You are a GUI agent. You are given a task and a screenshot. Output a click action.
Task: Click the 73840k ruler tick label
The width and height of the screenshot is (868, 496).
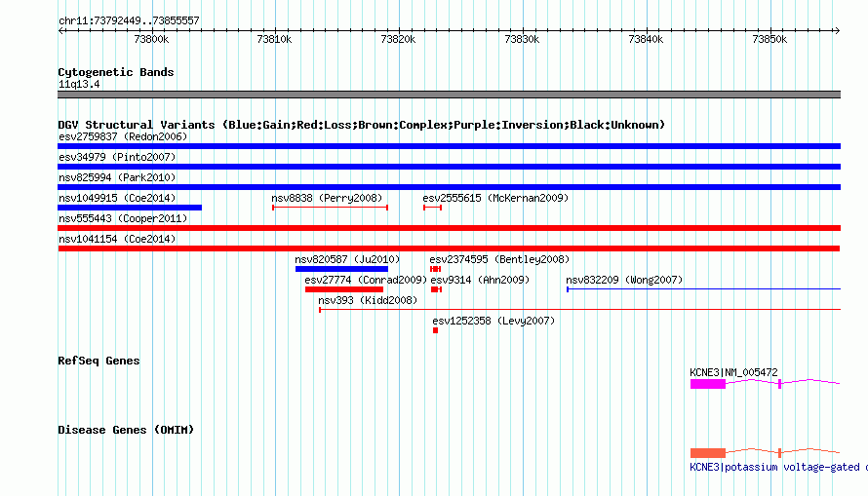click(646, 39)
